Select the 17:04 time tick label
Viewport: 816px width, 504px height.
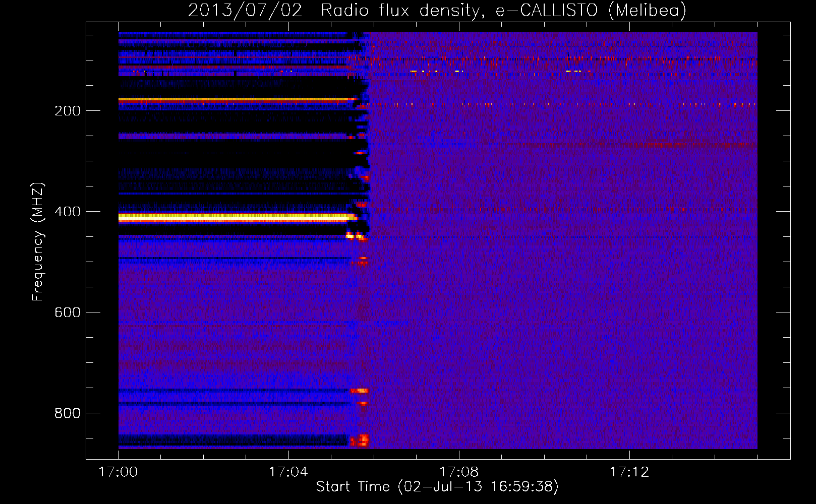tap(288, 472)
